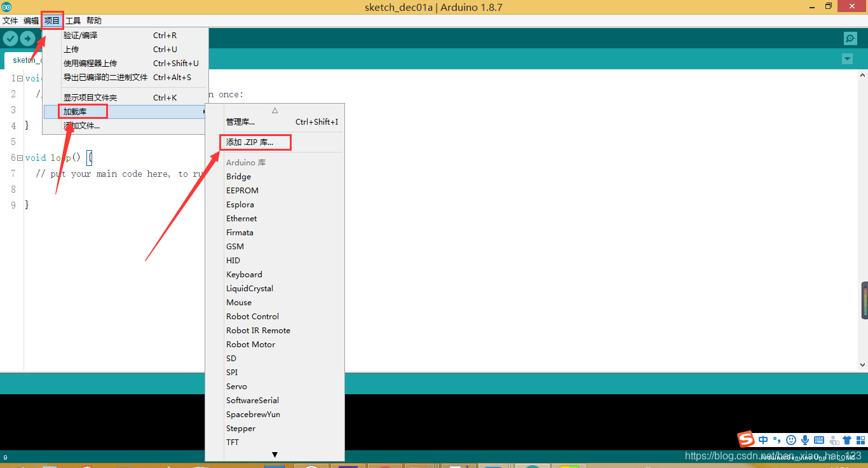Include the SoftwareSerial library
868x468 pixels.
275,401
